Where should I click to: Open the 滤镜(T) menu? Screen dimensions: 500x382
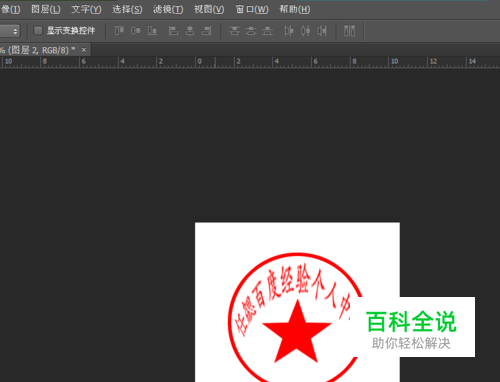pyautogui.click(x=168, y=9)
